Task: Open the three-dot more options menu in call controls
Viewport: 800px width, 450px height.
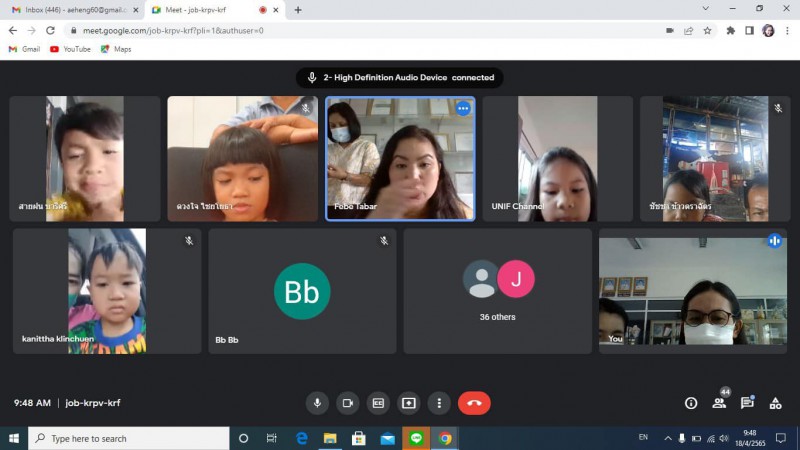Action: pos(439,403)
